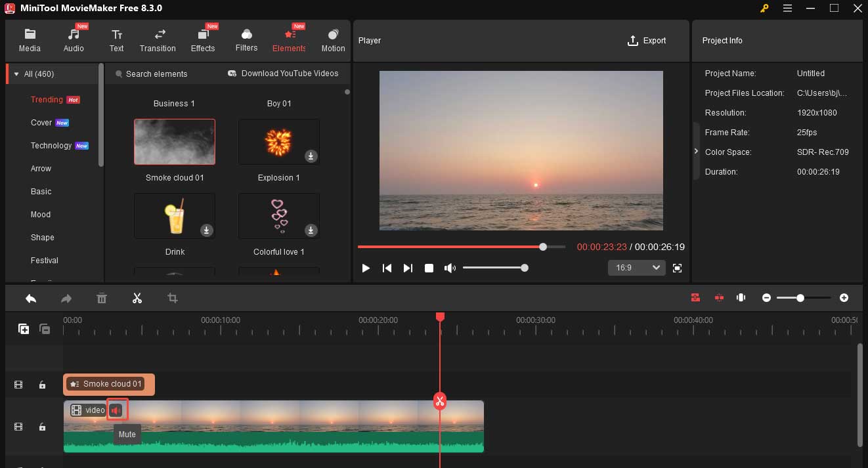Open the Media tab

30,41
